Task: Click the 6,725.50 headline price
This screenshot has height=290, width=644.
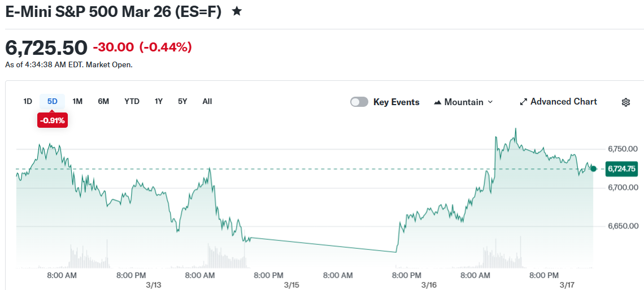Action: [46, 47]
